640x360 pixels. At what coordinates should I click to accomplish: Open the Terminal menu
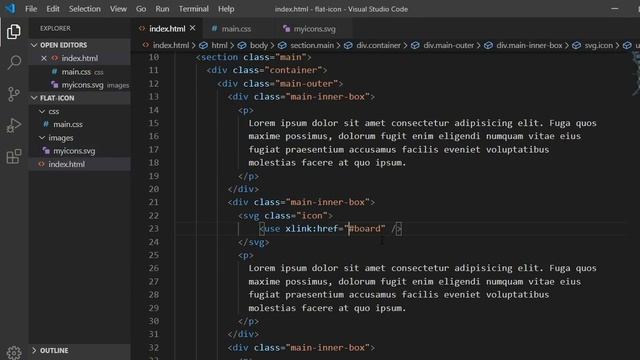[193, 9]
